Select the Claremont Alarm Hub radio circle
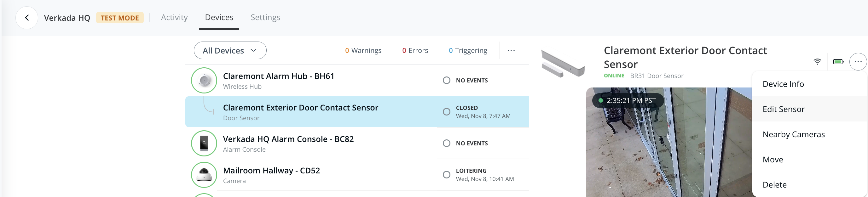 [x=447, y=80]
